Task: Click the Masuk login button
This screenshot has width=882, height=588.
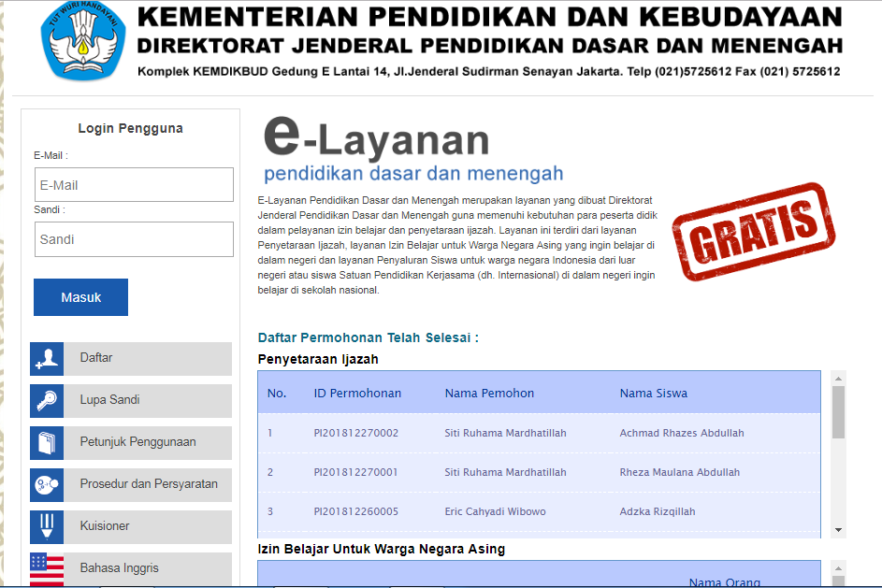Action: pos(81,297)
